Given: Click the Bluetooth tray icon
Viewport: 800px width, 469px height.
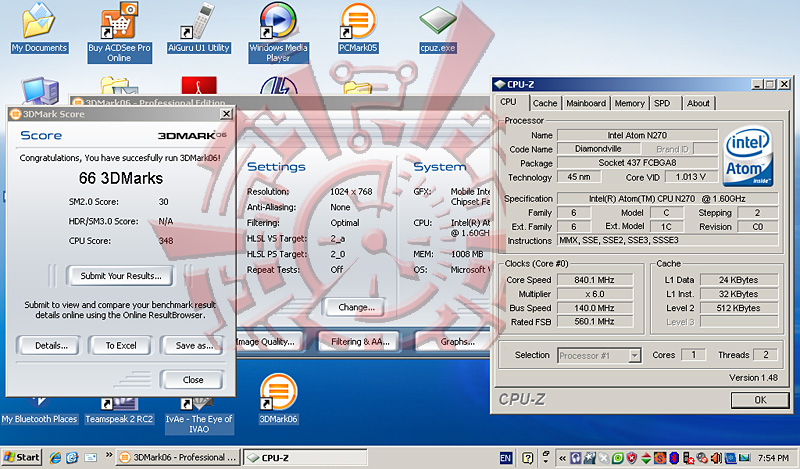Looking at the screenshot, I should point(673,458).
